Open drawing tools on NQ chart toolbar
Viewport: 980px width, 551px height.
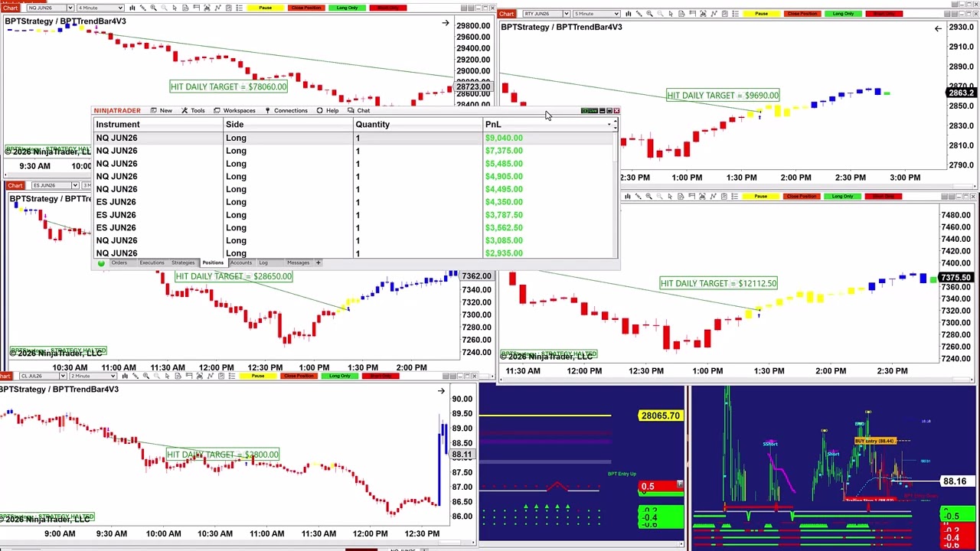(x=143, y=8)
